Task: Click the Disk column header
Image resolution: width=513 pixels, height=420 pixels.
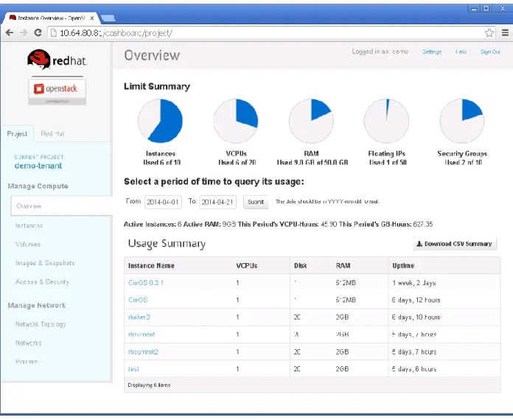Action: coord(300,265)
